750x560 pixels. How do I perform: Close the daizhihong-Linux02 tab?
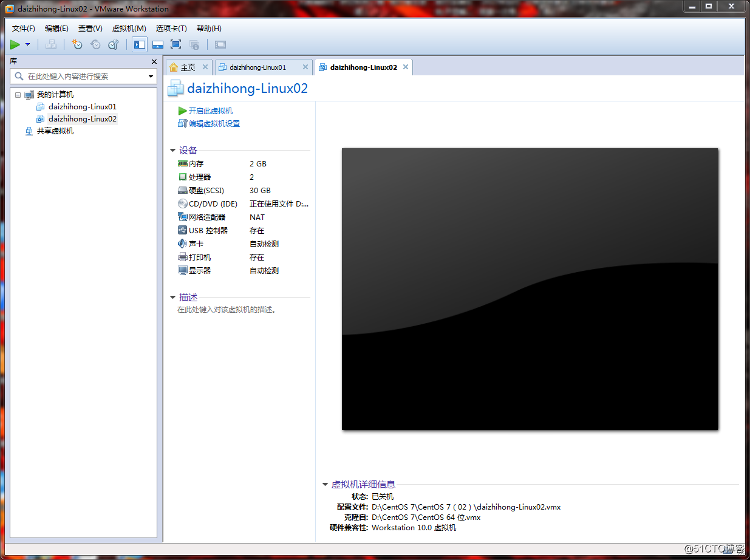(406, 67)
